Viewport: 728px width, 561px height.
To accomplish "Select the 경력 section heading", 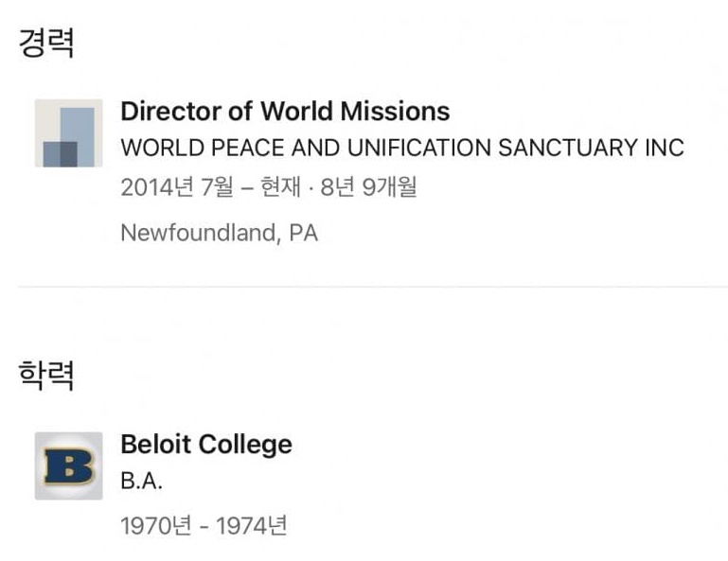I will click(45, 44).
